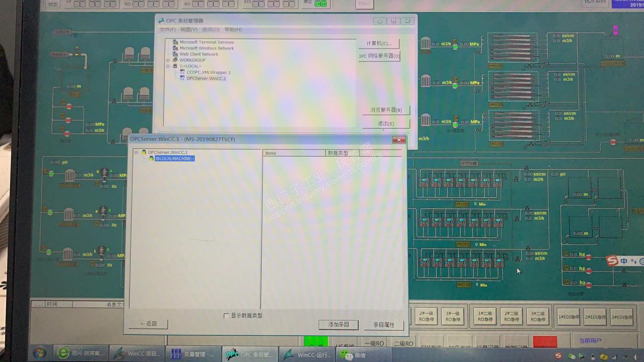Screen dimensions: 644x362
Task: Open the 视图(V) menu
Action: (189, 30)
